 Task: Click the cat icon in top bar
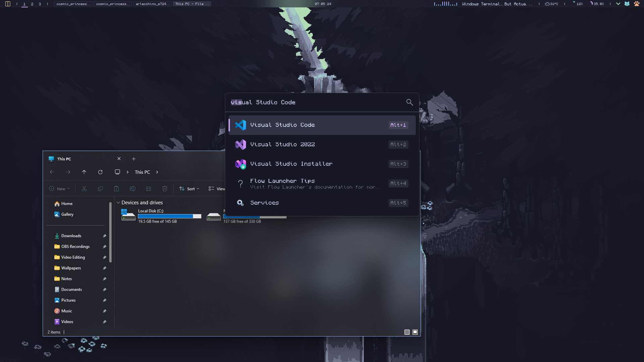click(627, 4)
